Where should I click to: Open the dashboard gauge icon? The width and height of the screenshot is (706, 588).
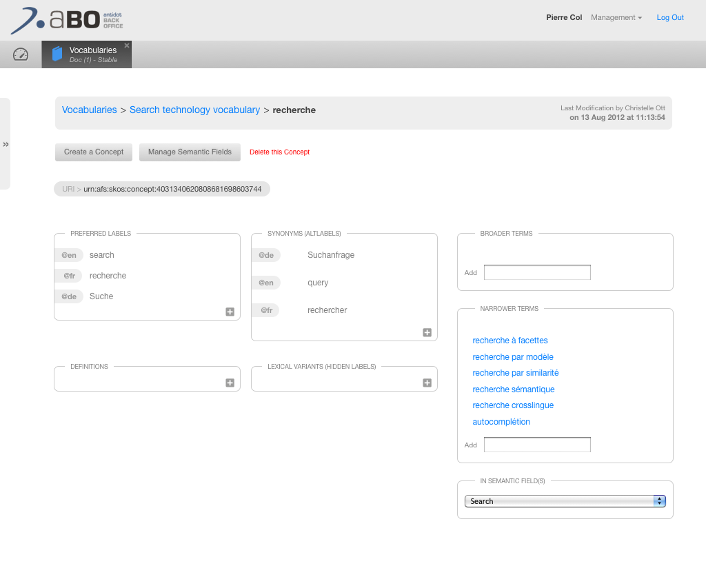21,54
